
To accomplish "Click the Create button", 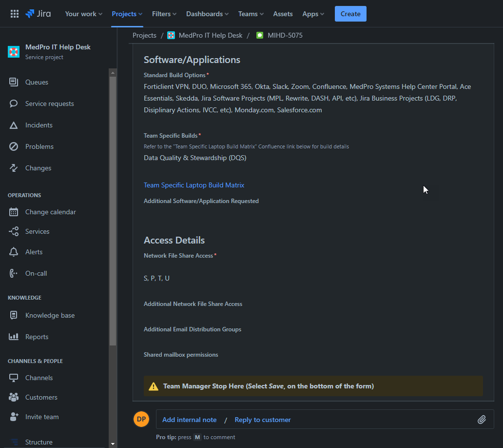I will pyautogui.click(x=350, y=14).
